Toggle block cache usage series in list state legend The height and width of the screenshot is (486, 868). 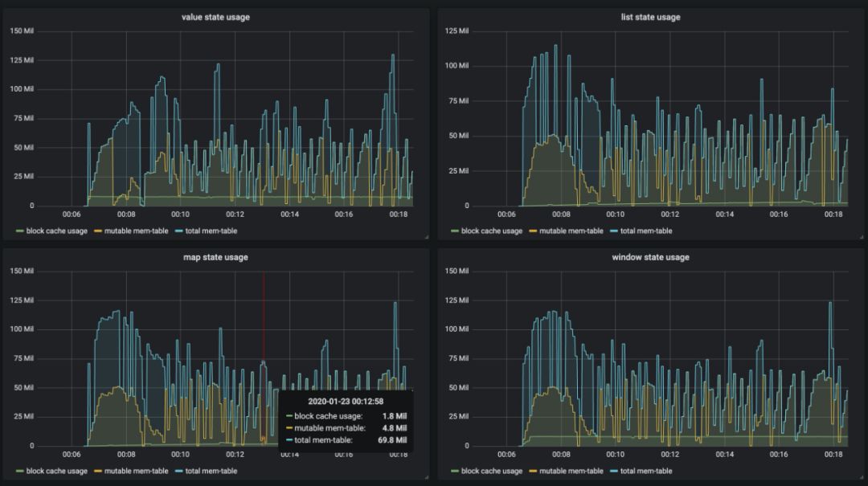491,231
